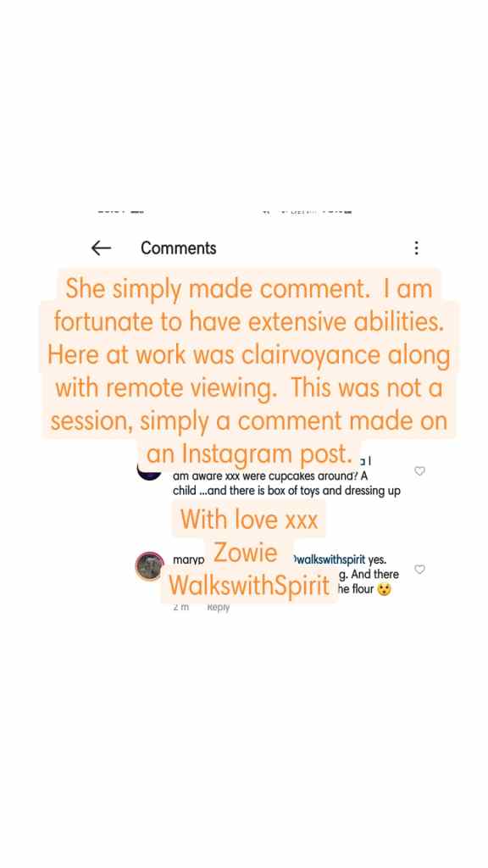Viewport: 488px width, 868px height.
Task: Tap the 'WalkswithSpirit' signature overlay
Action: (249, 585)
